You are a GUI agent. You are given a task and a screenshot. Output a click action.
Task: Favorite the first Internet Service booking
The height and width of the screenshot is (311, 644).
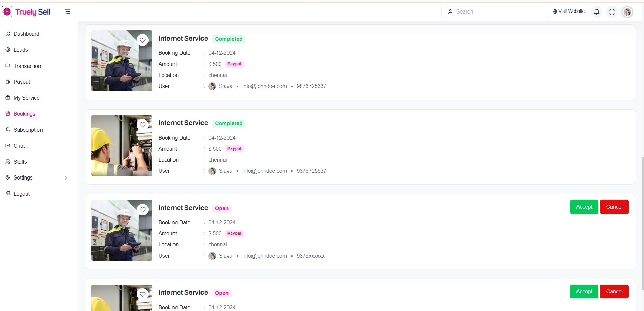pos(143,40)
